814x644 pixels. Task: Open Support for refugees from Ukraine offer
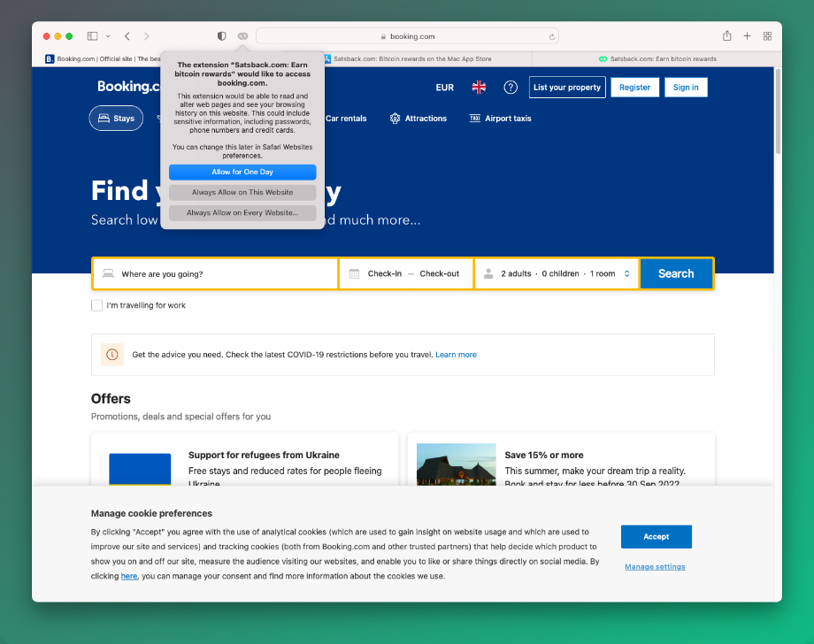[264, 455]
